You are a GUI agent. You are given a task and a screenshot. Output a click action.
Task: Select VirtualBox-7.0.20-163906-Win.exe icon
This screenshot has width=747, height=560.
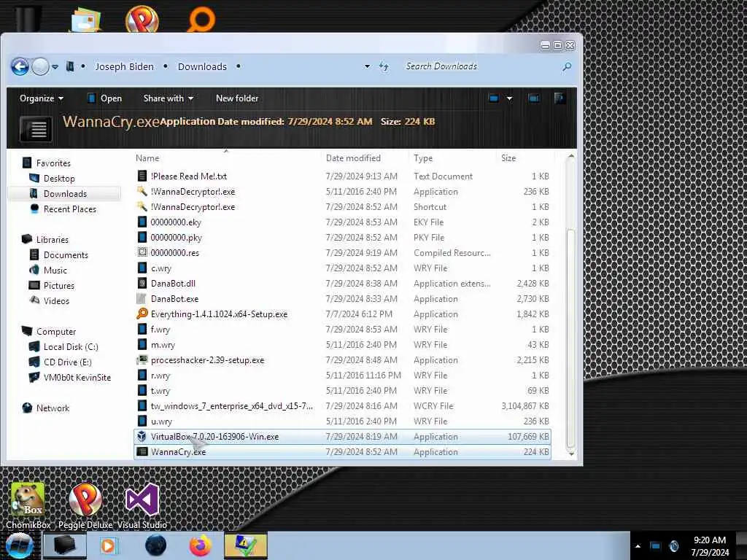(142, 436)
